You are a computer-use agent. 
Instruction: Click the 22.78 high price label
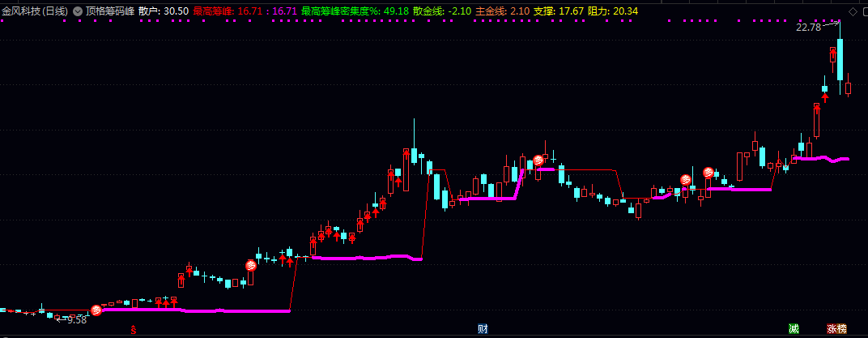coord(808,27)
